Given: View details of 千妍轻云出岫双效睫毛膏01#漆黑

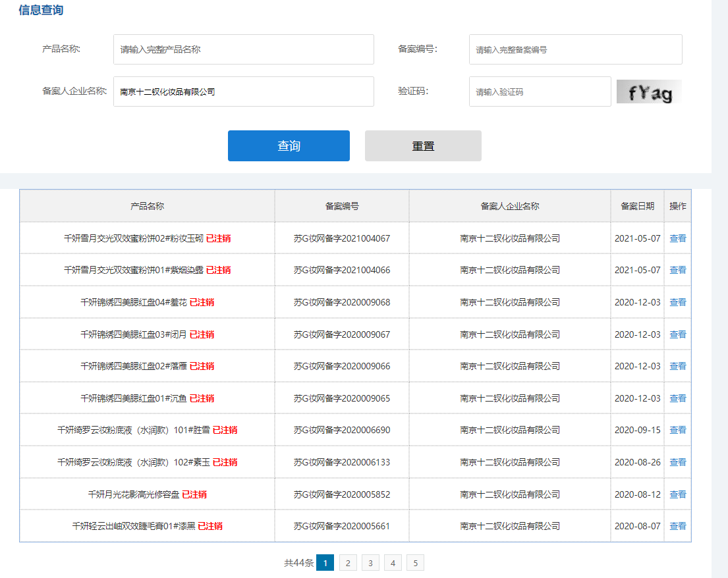Looking at the screenshot, I should [x=677, y=526].
